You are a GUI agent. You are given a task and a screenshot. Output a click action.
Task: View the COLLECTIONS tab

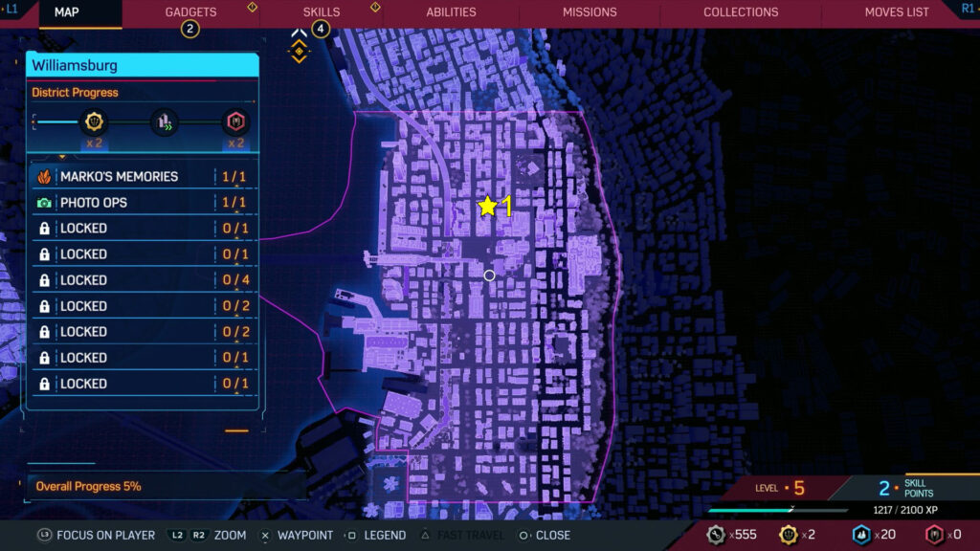pos(741,11)
